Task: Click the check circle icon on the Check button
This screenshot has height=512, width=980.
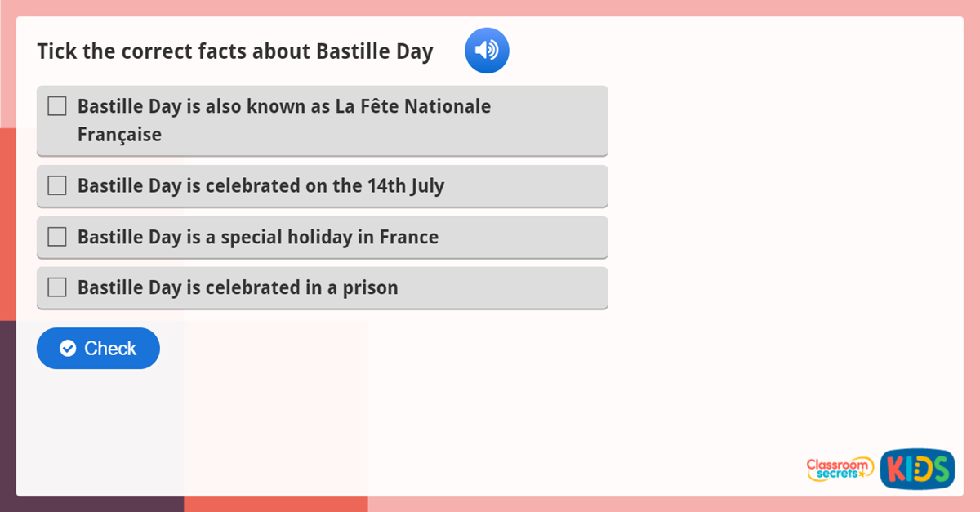Action: (x=69, y=348)
